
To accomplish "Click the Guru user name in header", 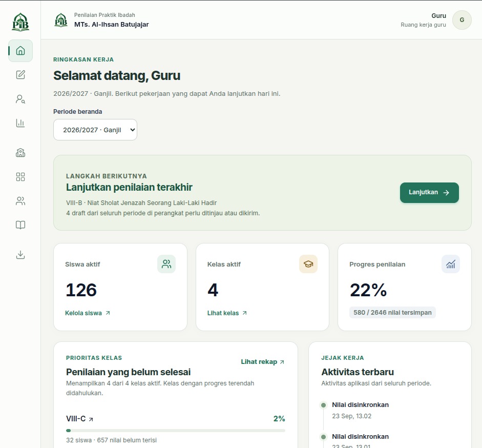I will coord(438,16).
